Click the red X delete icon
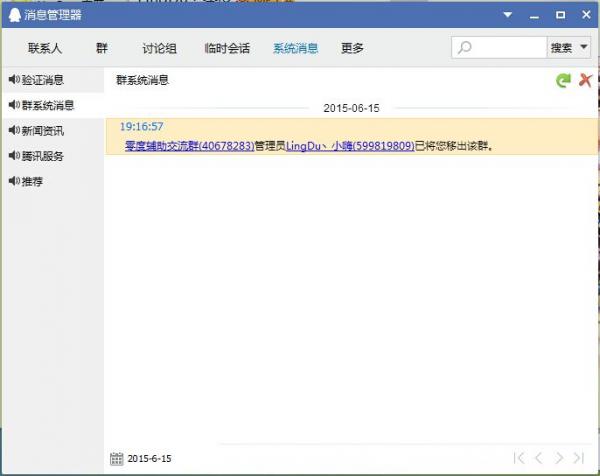The image size is (600, 476). point(585,80)
